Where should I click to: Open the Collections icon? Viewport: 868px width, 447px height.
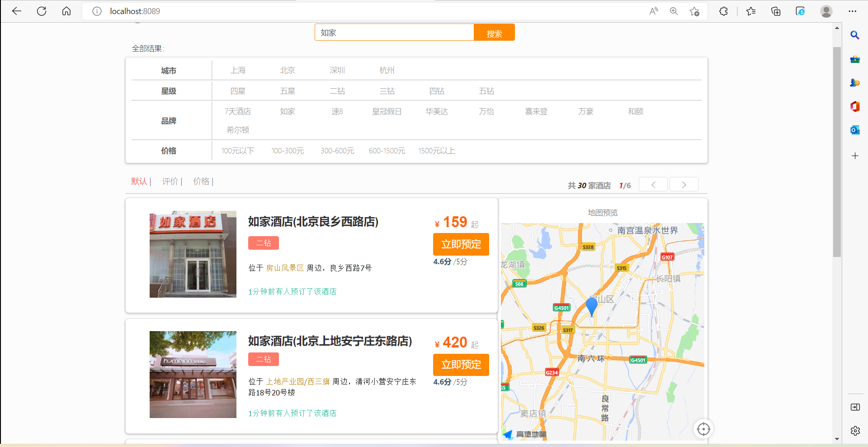776,11
